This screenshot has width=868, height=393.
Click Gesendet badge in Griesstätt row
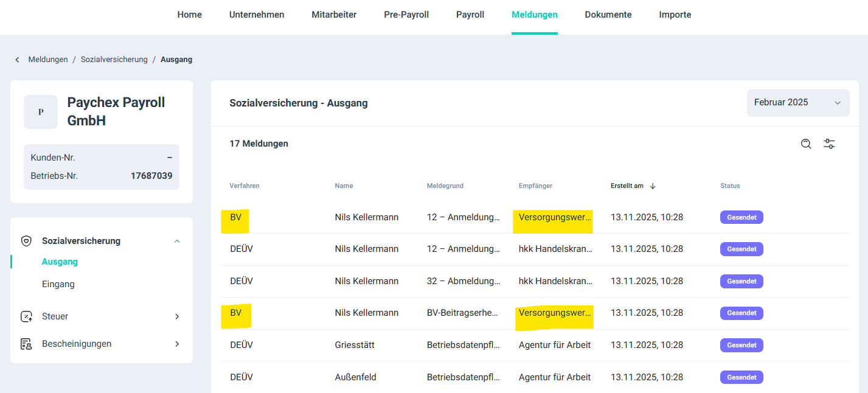pyautogui.click(x=741, y=345)
